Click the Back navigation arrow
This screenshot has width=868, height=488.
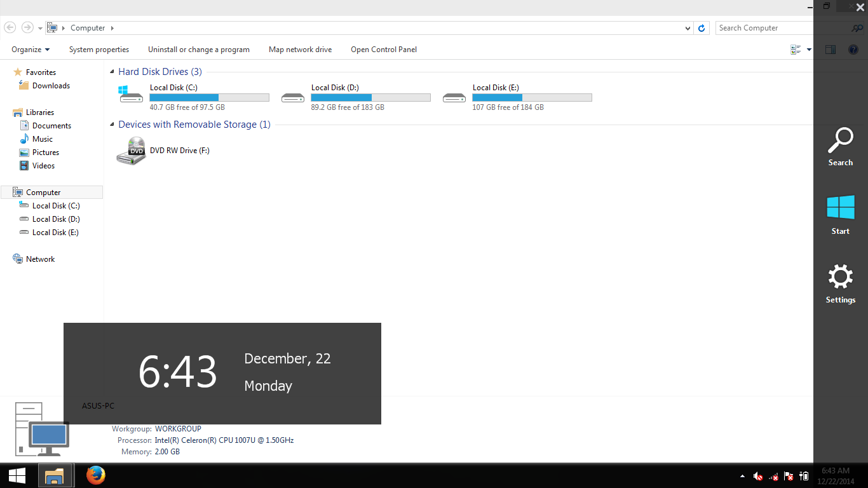tap(10, 27)
